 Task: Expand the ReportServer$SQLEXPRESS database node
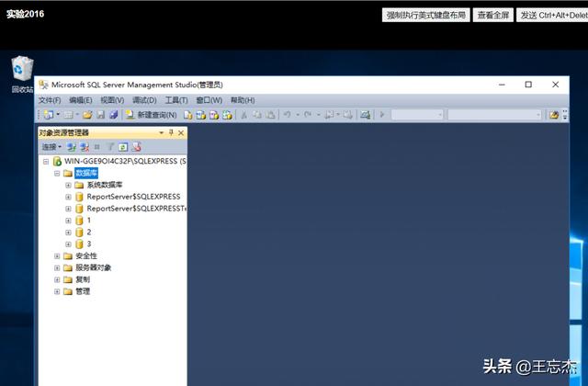tap(68, 197)
